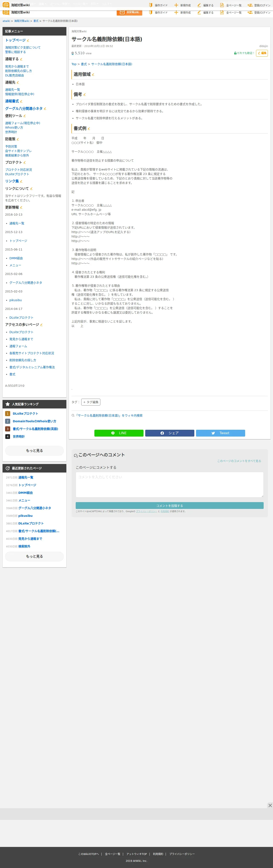Click もっと見る under 最近更新されたページ
Viewport: 273px width, 868px height.
point(34,556)
